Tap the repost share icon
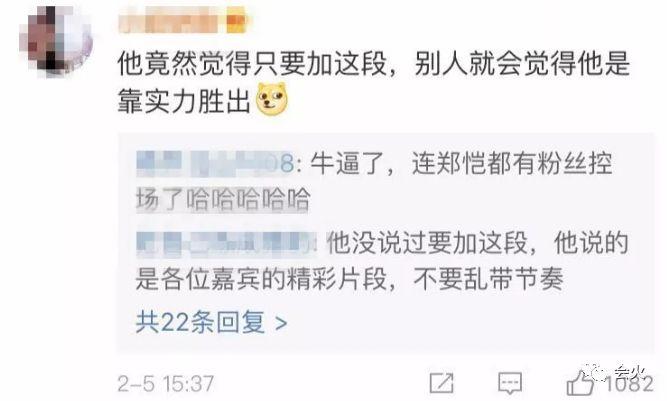Image resolution: width=667 pixels, height=401 pixels. click(x=441, y=383)
